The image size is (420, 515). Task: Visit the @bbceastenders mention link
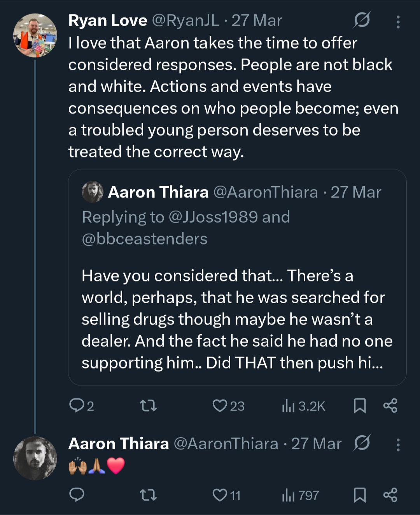click(145, 239)
